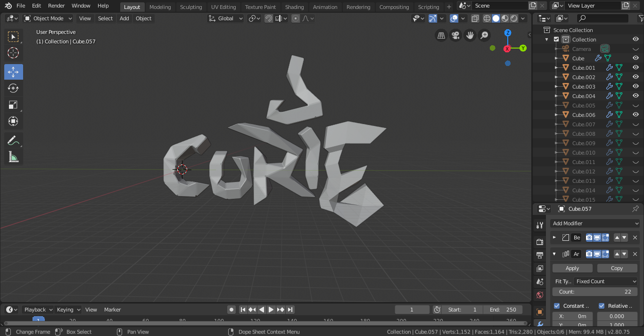Open the Render menu
The width and height of the screenshot is (644, 336).
tap(57, 6)
